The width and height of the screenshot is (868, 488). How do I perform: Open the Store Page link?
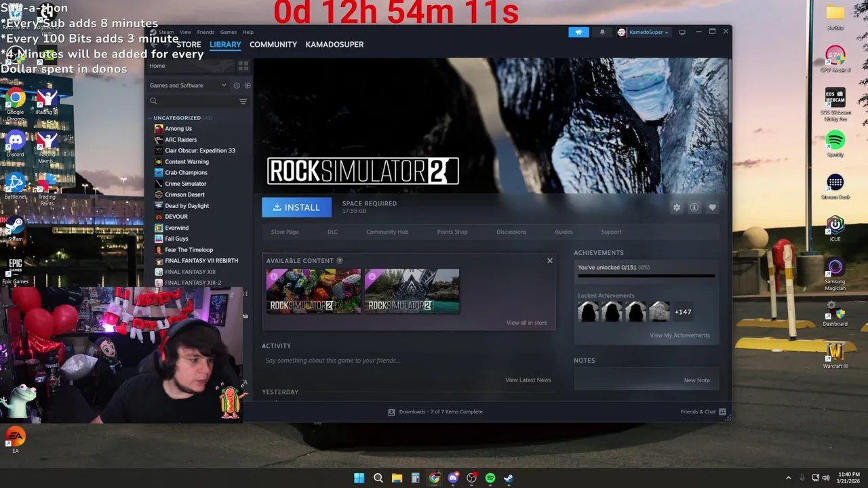coord(285,232)
